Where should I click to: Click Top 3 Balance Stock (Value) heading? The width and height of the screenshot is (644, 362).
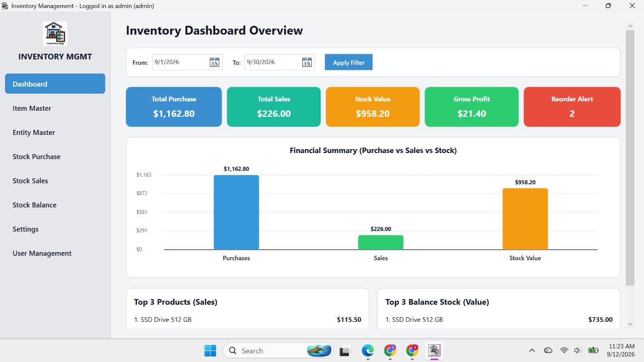pyautogui.click(x=437, y=302)
